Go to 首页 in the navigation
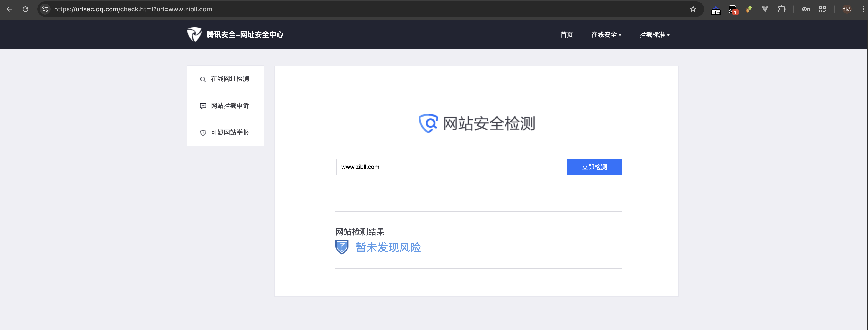Image resolution: width=868 pixels, height=330 pixels. [567, 35]
